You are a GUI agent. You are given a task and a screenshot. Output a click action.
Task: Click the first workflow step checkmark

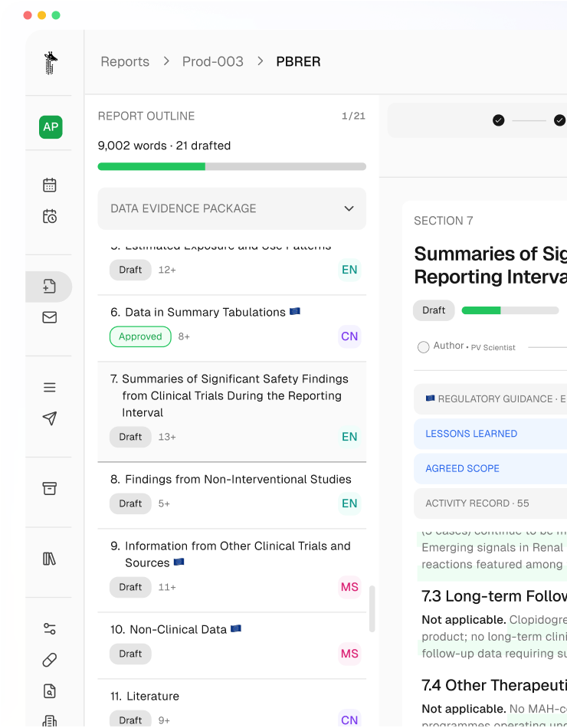[x=498, y=121]
